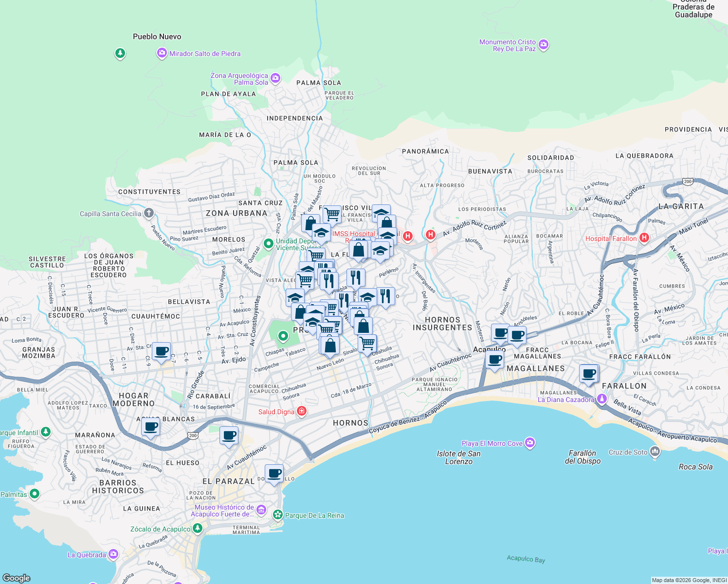Select the Capilla Santa Cecilia church pin
Viewport: 728px width, 584px height.
click(148, 212)
